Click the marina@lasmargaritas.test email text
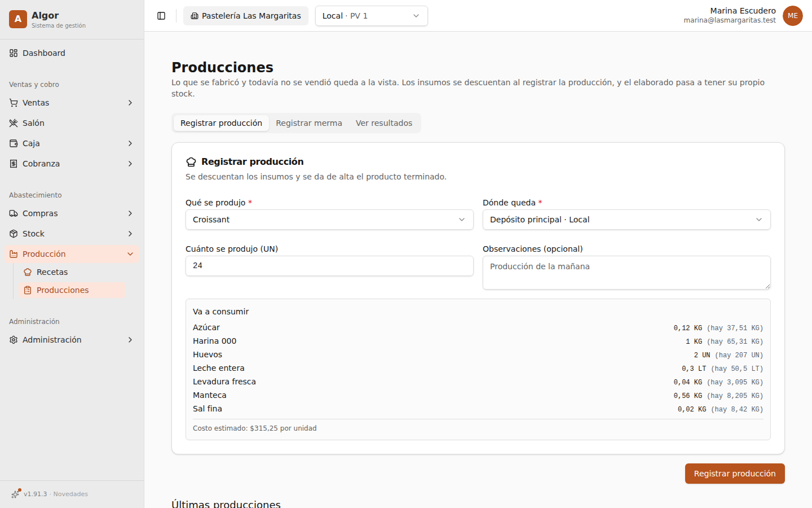This screenshot has height=508, width=812. [730, 20]
